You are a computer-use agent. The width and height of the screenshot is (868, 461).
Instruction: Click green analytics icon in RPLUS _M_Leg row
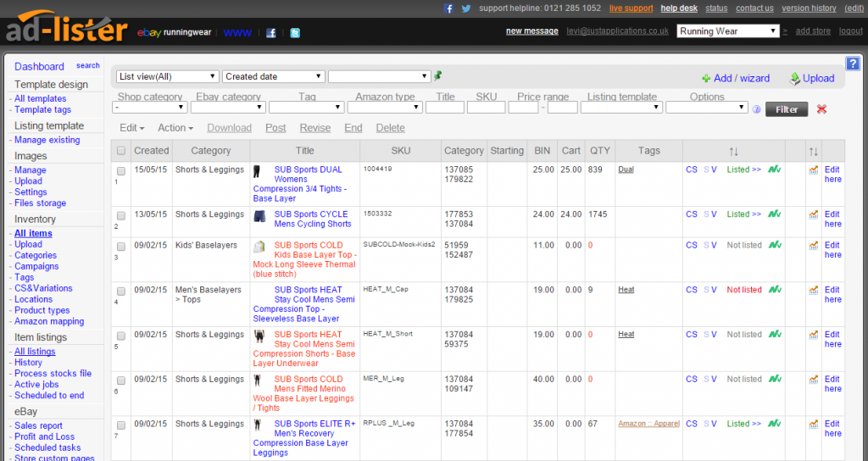click(775, 424)
